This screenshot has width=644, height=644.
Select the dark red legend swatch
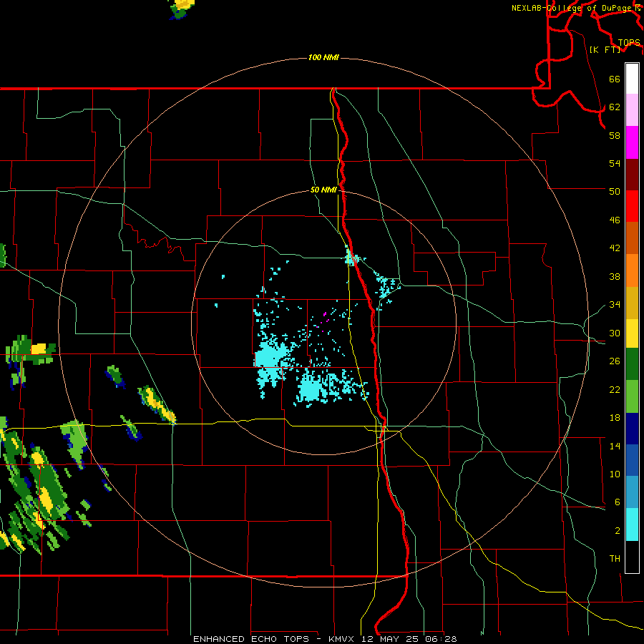click(x=632, y=174)
